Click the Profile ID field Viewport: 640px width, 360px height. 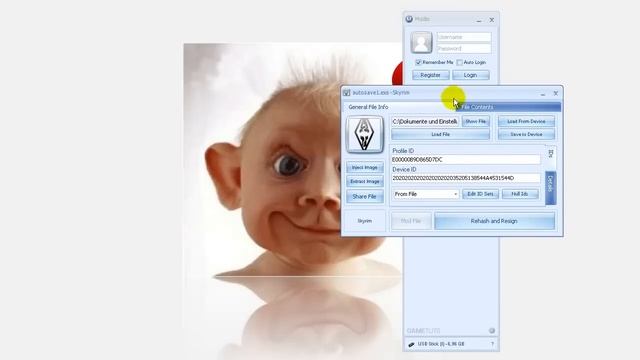pyautogui.click(x=466, y=160)
